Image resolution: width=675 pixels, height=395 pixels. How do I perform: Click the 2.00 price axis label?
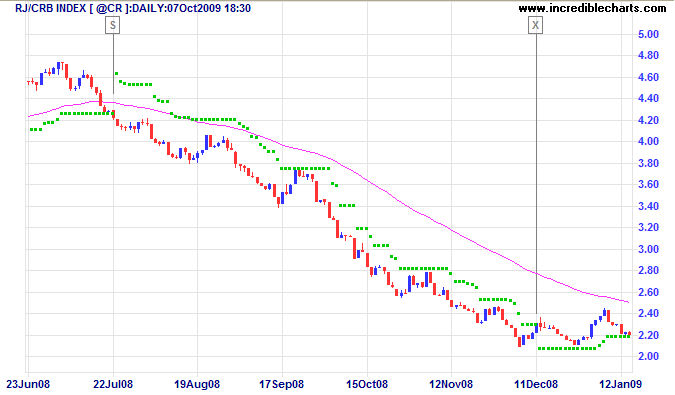[648, 356]
